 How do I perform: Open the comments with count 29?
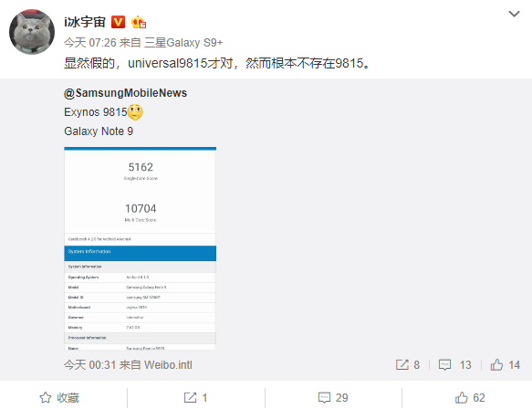[x=333, y=397]
